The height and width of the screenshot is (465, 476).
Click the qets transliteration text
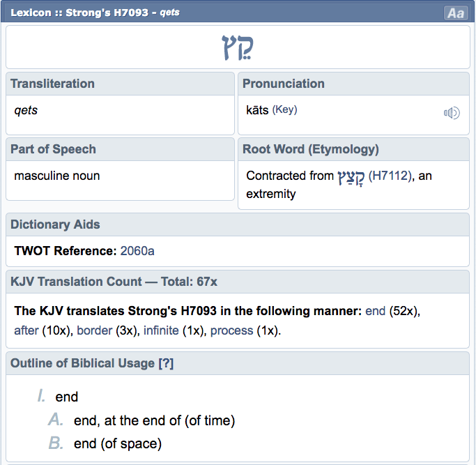[26, 110]
